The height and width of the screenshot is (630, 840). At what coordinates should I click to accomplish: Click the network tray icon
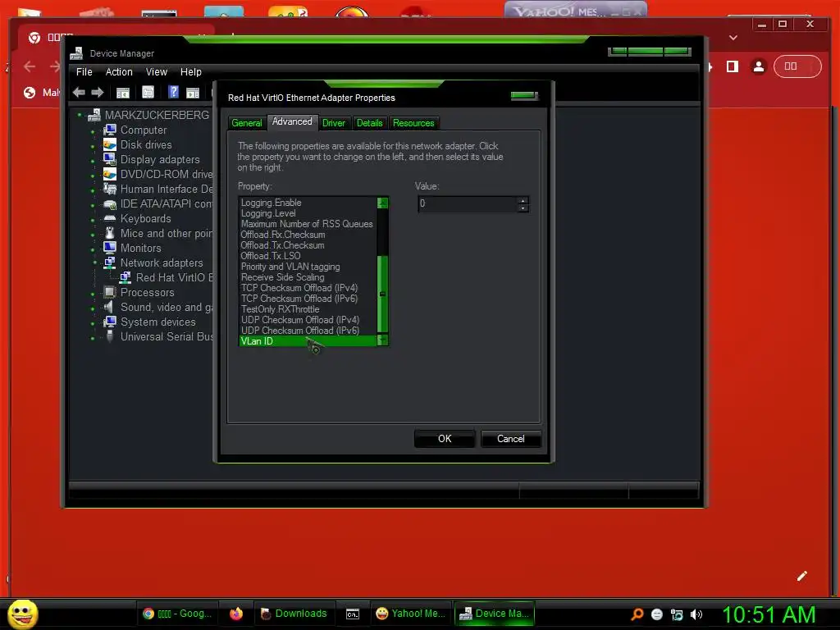click(677, 614)
